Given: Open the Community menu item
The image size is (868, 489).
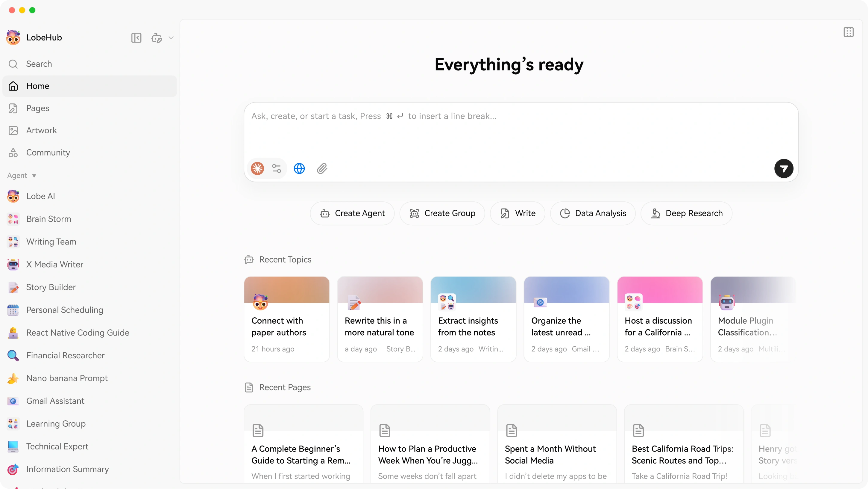Looking at the screenshot, I should click(48, 153).
